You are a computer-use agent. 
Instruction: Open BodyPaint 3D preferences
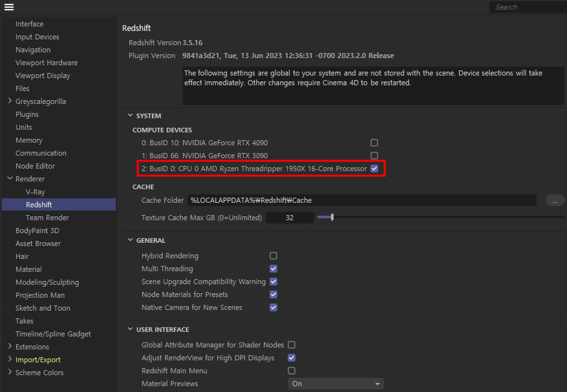(x=37, y=231)
